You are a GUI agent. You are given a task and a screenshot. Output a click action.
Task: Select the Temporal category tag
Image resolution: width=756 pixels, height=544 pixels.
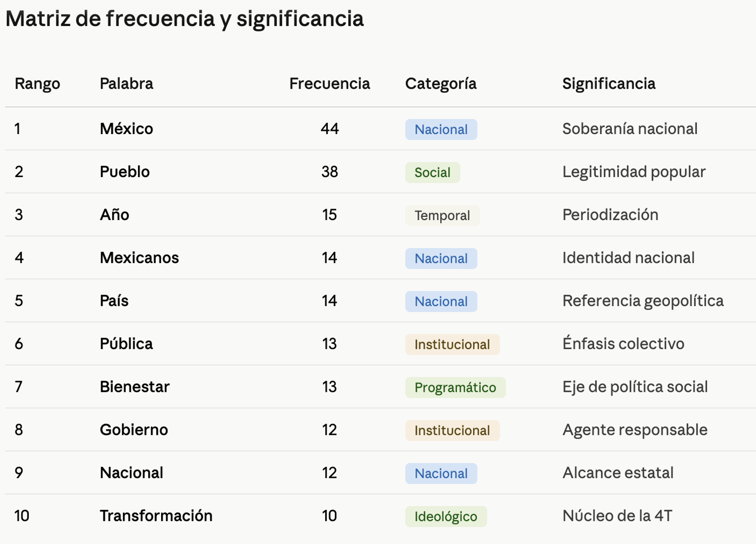coord(442,215)
